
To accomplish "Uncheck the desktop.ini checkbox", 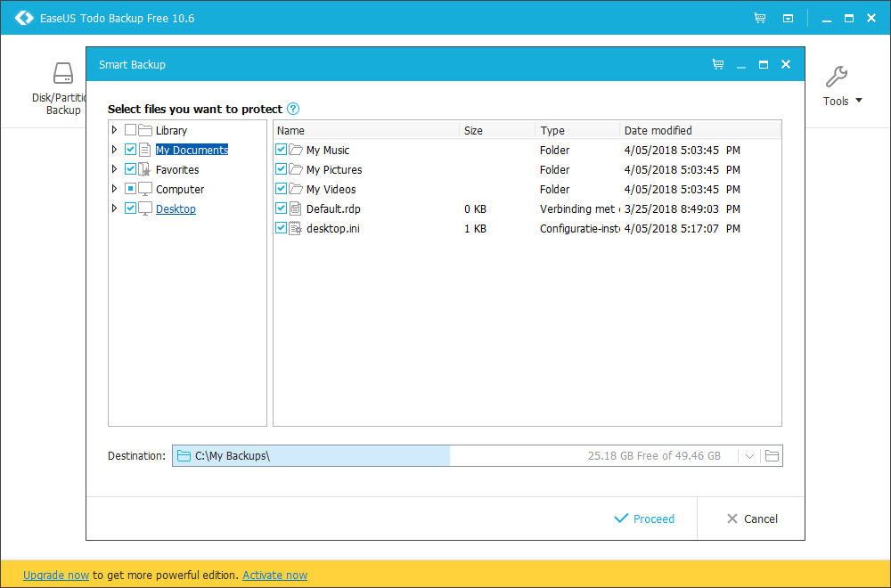I will (281, 228).
